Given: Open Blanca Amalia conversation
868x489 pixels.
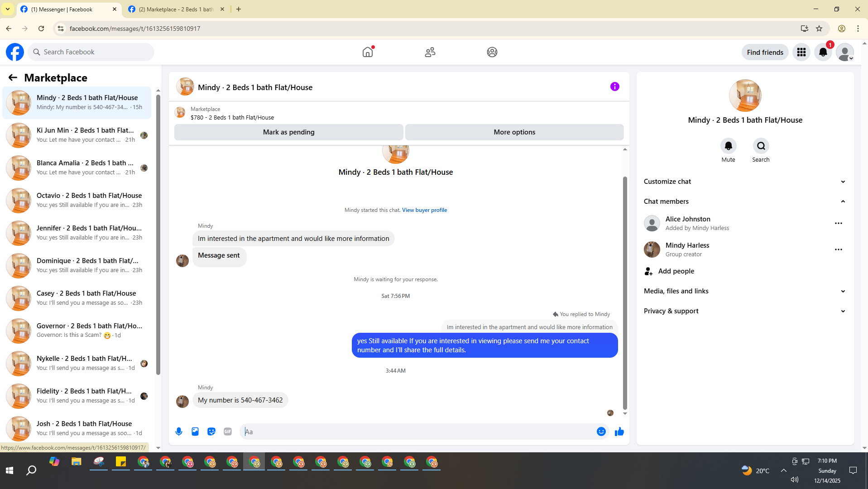Looking at the screenshot, I should point(77,168).
